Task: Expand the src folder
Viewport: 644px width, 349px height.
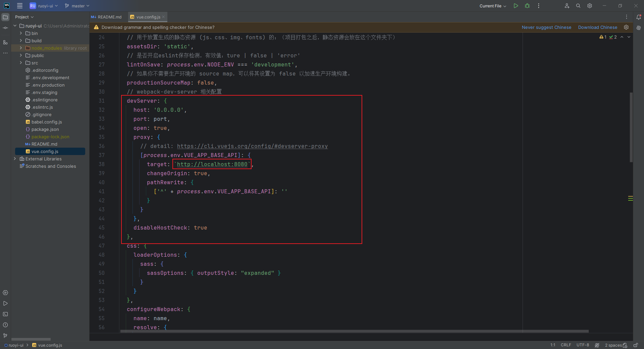Action: tap(21, 63)
